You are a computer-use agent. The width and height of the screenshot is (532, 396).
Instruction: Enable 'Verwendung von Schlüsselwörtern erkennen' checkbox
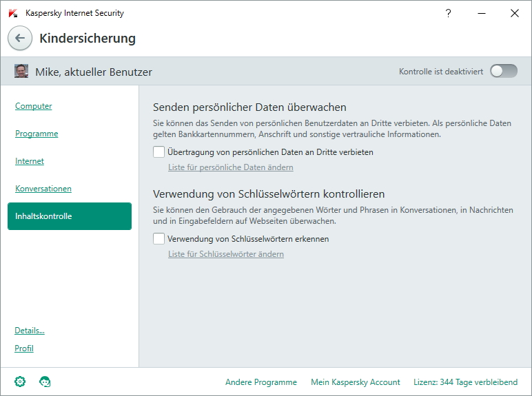pos(158,239)
